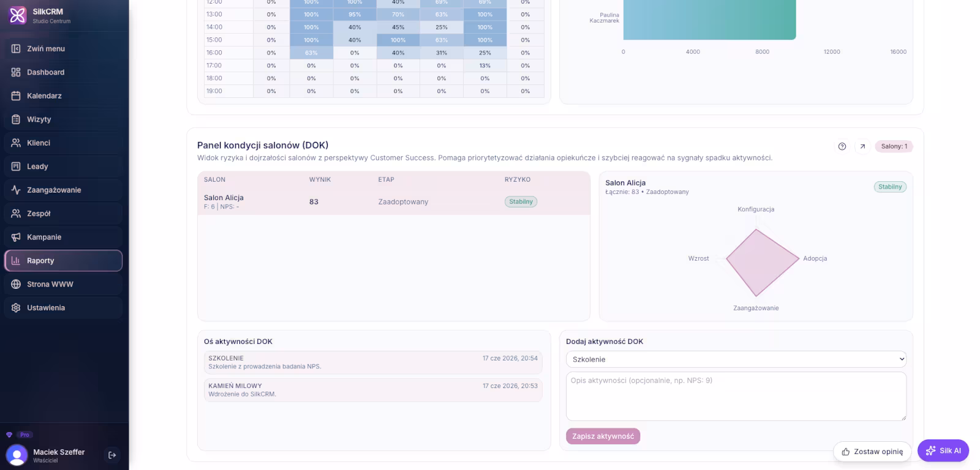Image resolution: width=980 pixels, height=470 pixels.
Task: Click the logout icon beside Maciek Szeffer
Action: point(112,455)
